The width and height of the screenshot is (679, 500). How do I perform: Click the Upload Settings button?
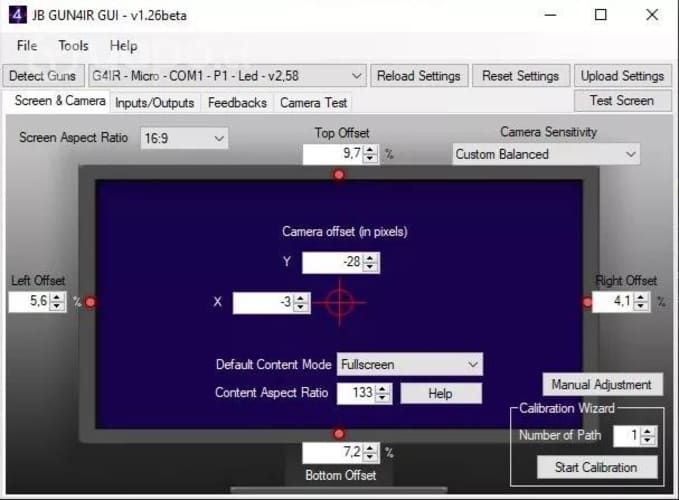621,76
